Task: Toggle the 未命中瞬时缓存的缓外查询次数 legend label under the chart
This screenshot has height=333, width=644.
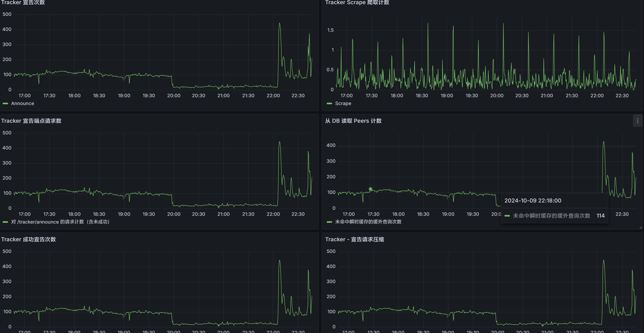Action: click(368, 222)
